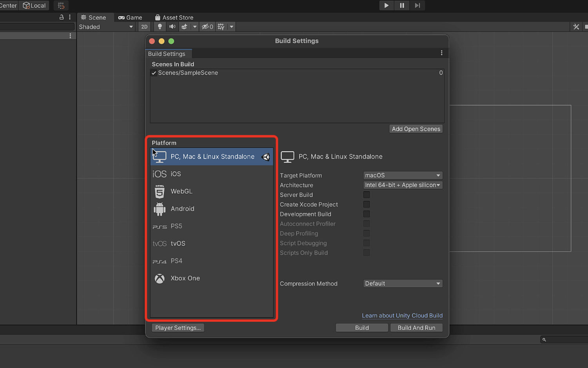Click the Xbox logo icon
The image size is (588, 368).
[160, 278]
